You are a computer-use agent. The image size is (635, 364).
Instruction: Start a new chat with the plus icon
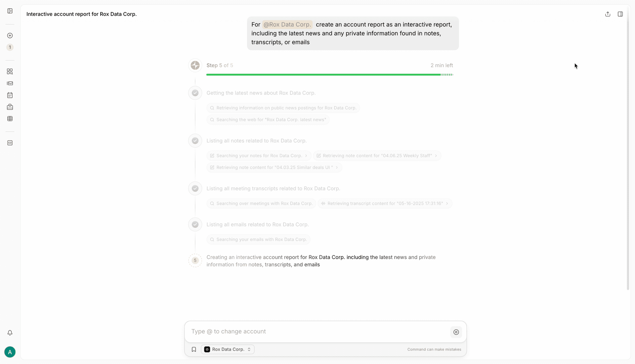[10, 35]
